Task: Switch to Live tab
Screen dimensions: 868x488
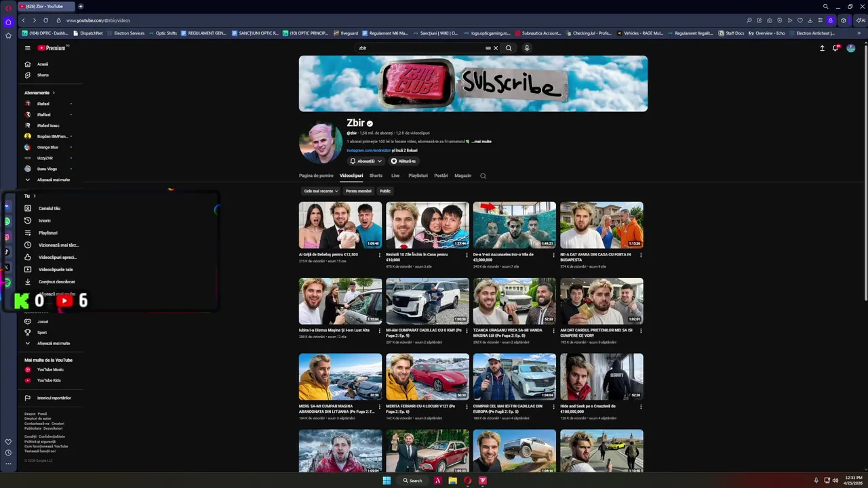Action: (x=395, y=176)
